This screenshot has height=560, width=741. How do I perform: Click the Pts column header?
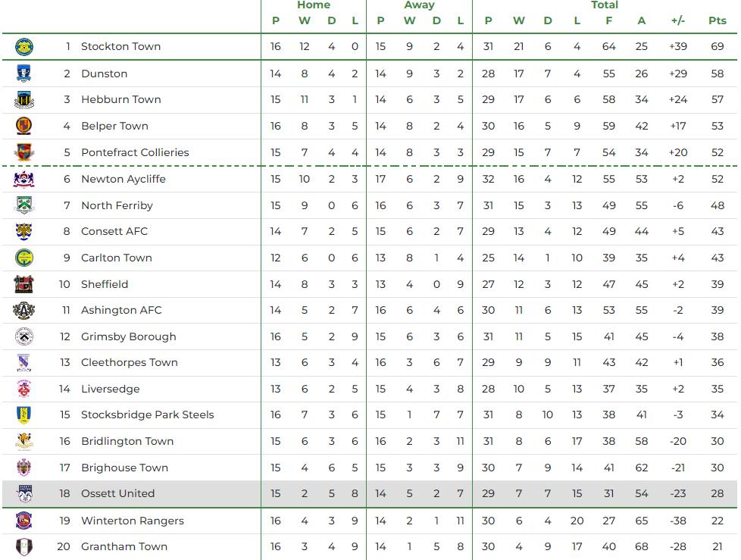click(x=717, y=20)
